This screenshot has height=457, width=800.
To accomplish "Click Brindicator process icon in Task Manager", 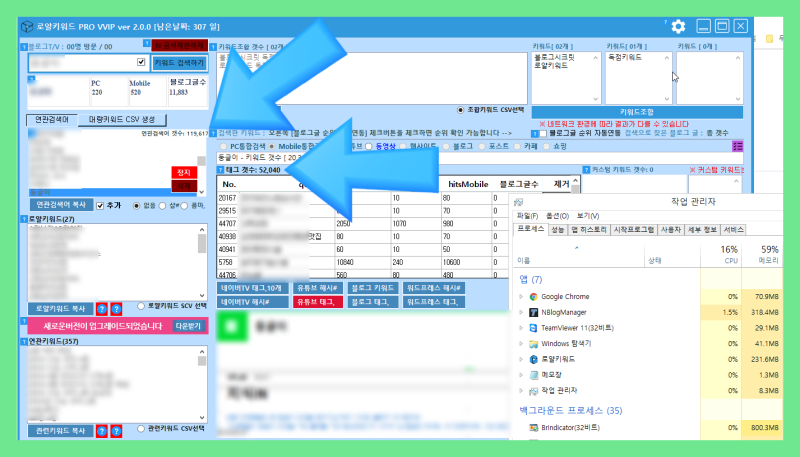I will pos(533,427).
